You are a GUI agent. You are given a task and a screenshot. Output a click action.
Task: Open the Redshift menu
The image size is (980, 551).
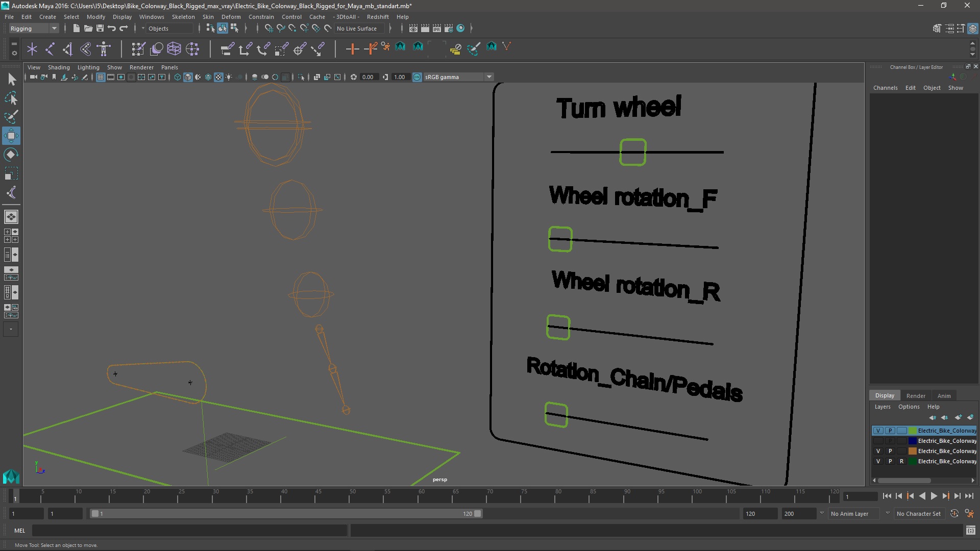(378, 17)
